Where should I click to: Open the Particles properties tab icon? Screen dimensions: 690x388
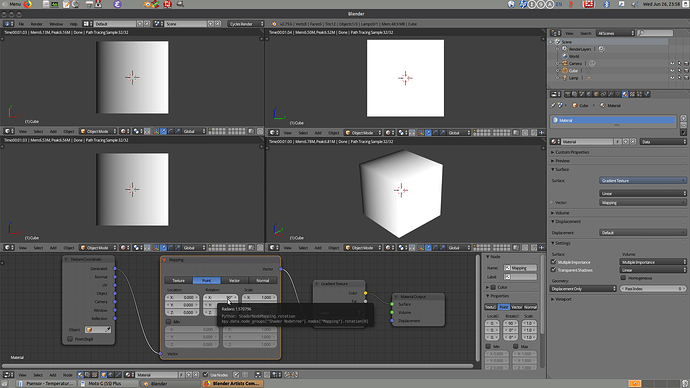[x=639, y=94]
